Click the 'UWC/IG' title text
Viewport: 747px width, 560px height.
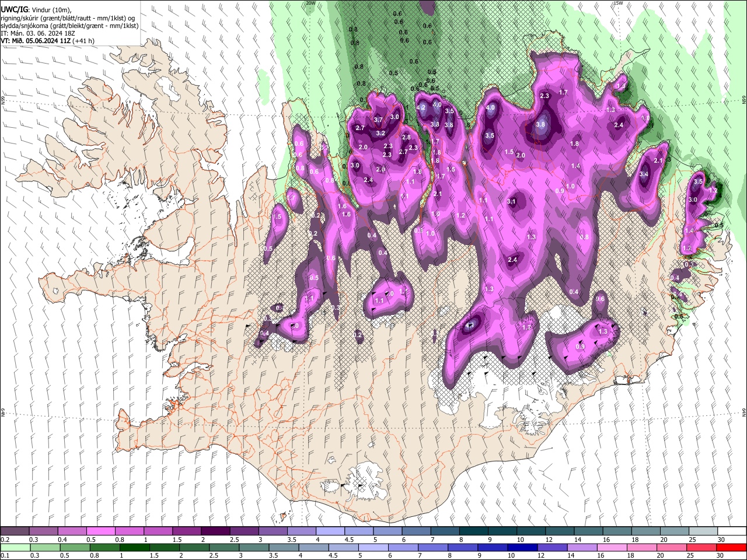14,9
